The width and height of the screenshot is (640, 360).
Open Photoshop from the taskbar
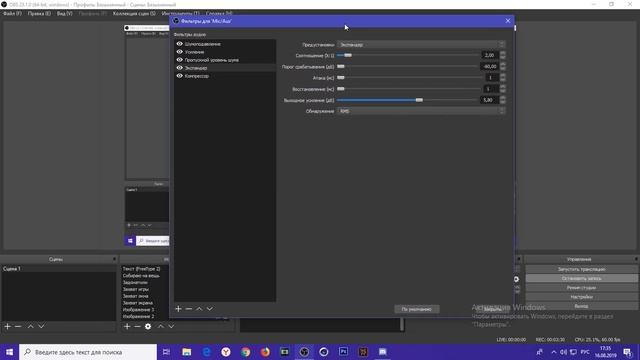[x=343, y=352]
